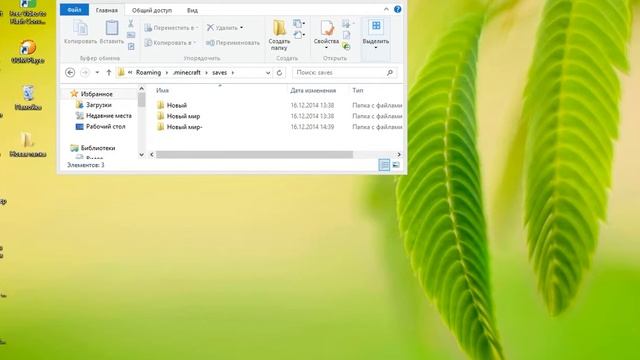Screen dimensions: 640x360
Task: Go back with the Back arrow
Action: click(x=70, y=73)
